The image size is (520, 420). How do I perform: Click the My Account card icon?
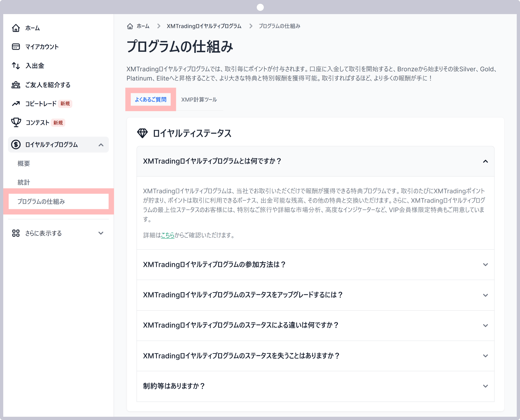(16, 47)
